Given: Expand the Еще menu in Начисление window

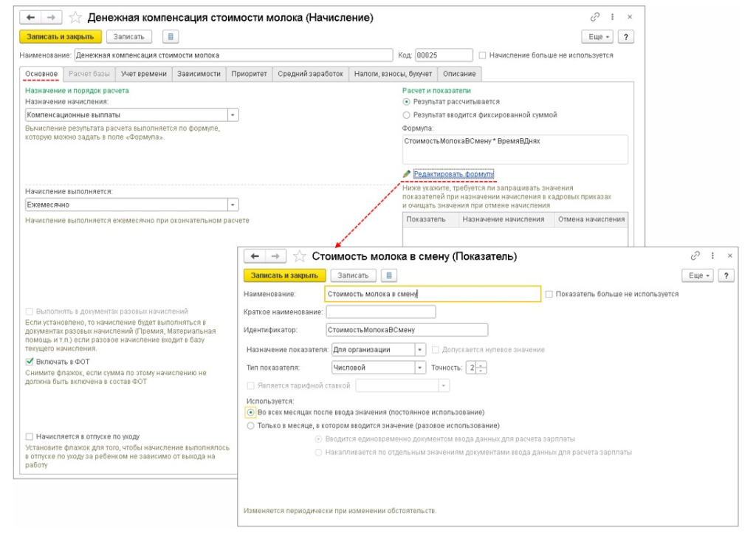Looking at the screenshot, I should (599, 37).
